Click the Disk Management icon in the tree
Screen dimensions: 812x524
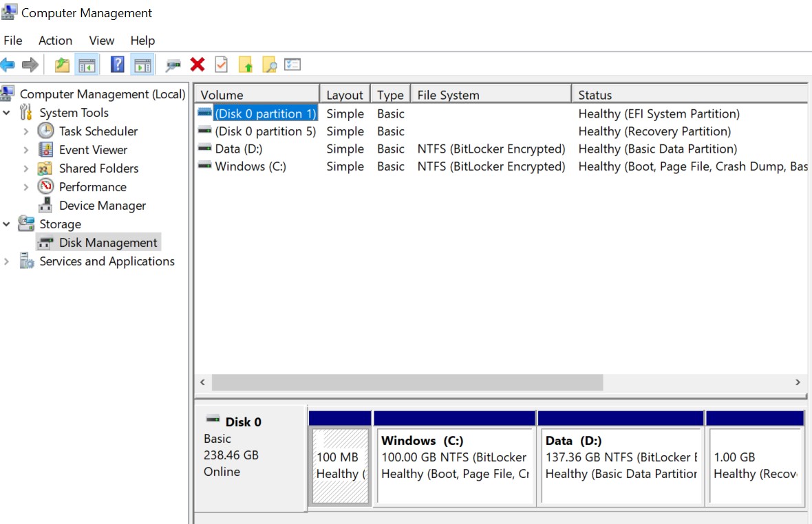coord(45,242)
